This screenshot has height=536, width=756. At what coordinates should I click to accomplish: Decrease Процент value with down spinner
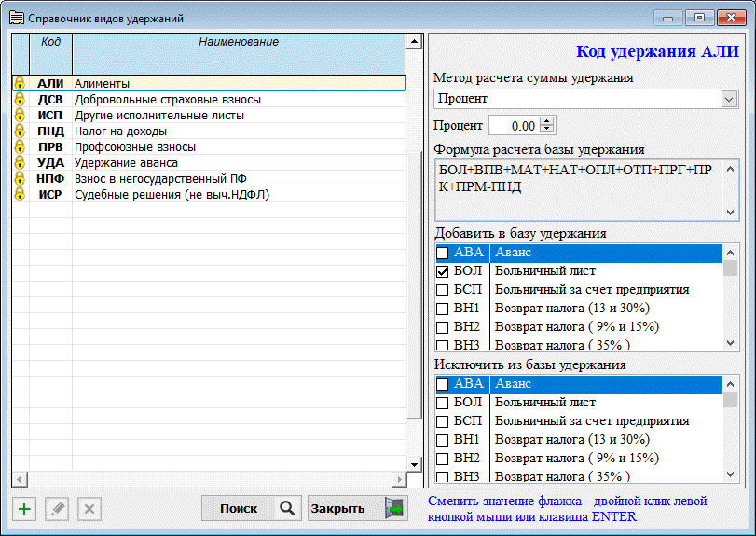coord(546,130)
